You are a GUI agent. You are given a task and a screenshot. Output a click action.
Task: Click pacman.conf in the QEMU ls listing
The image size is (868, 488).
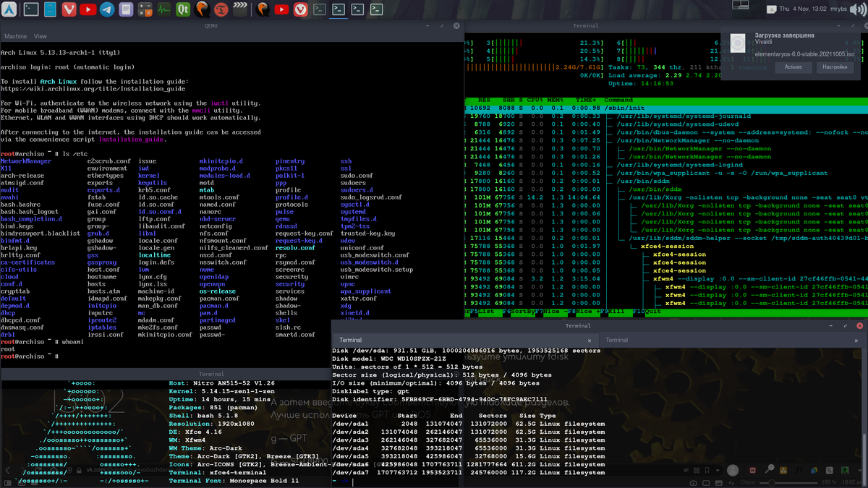point(219,298)
